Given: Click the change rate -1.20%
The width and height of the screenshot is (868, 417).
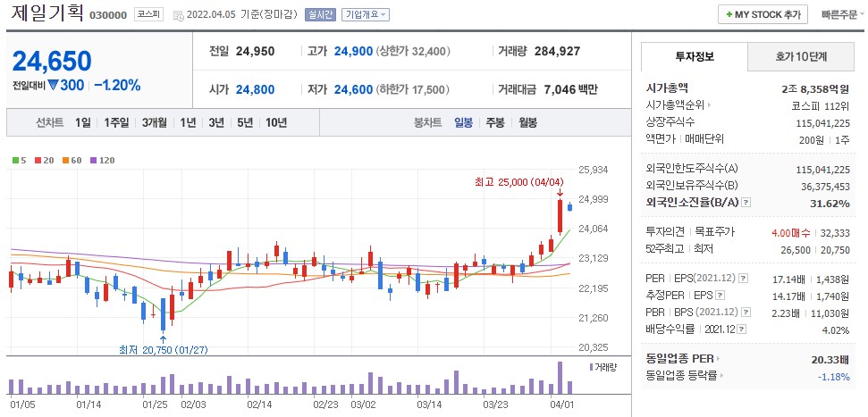Looking at the screenshot, I should coord(117,85).
